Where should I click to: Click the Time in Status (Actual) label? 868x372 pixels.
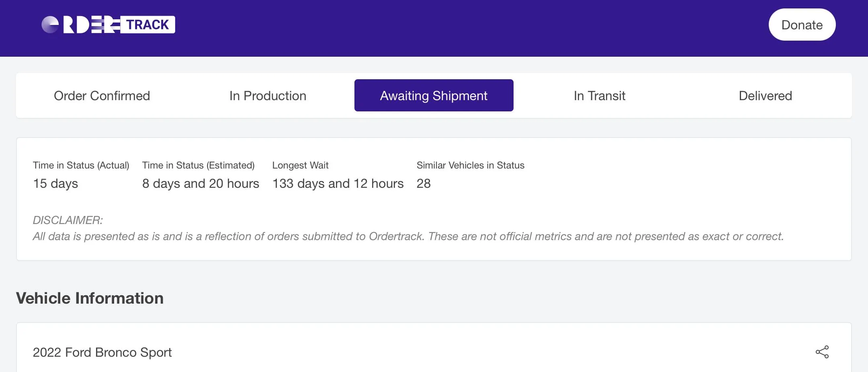pos(81,165)
